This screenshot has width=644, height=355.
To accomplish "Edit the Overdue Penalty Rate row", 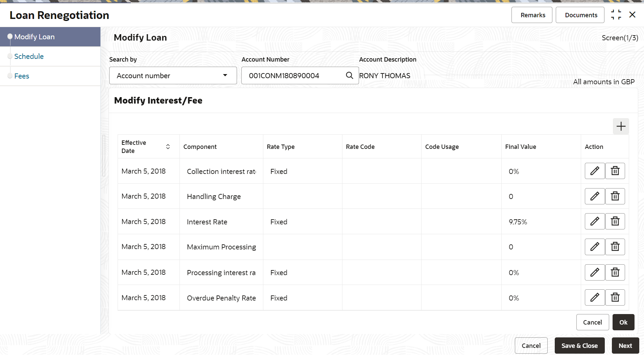I will pyautogui.click(x=595, y=297).
